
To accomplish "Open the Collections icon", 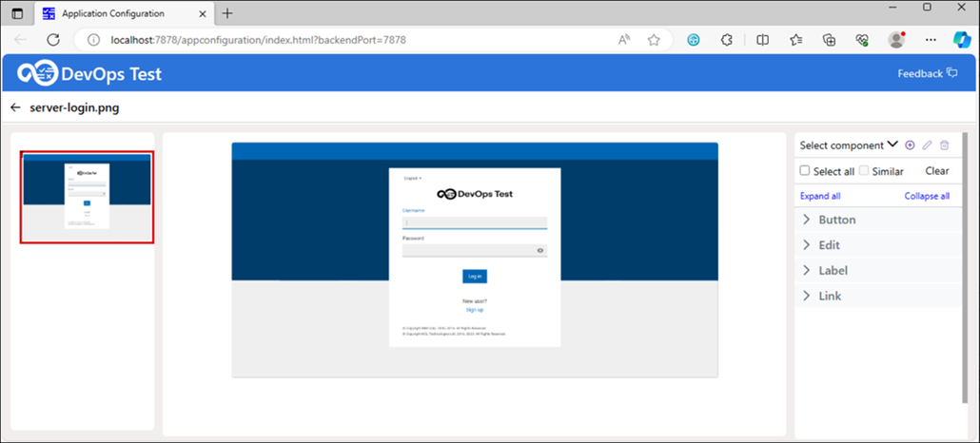I will (x=830, y=40).
